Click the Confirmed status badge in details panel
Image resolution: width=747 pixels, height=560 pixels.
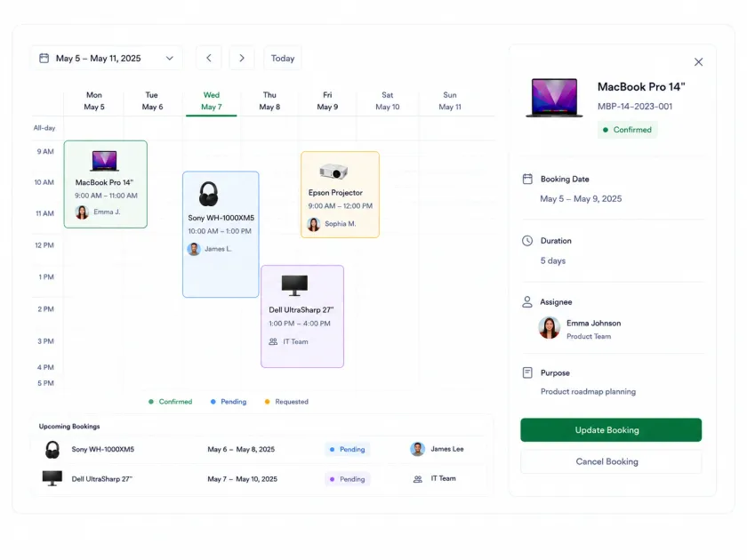(x=628, y=130)
